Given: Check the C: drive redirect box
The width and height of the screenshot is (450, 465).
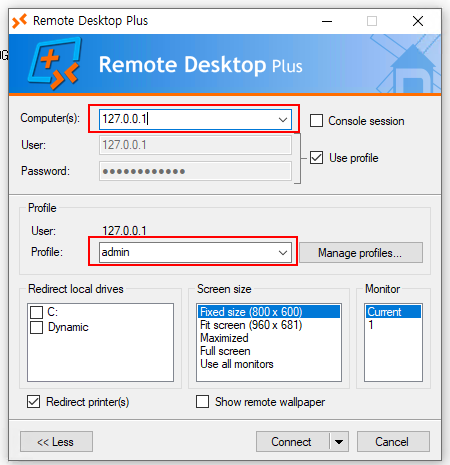Looking at the screenshot, I should (36, 312).
